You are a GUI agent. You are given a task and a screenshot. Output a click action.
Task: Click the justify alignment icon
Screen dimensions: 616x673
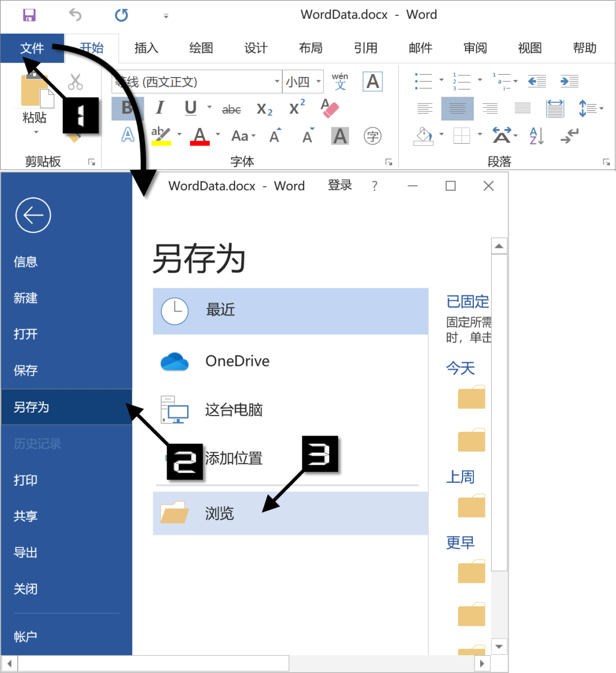pyautogui.click(x=522, y=108)
